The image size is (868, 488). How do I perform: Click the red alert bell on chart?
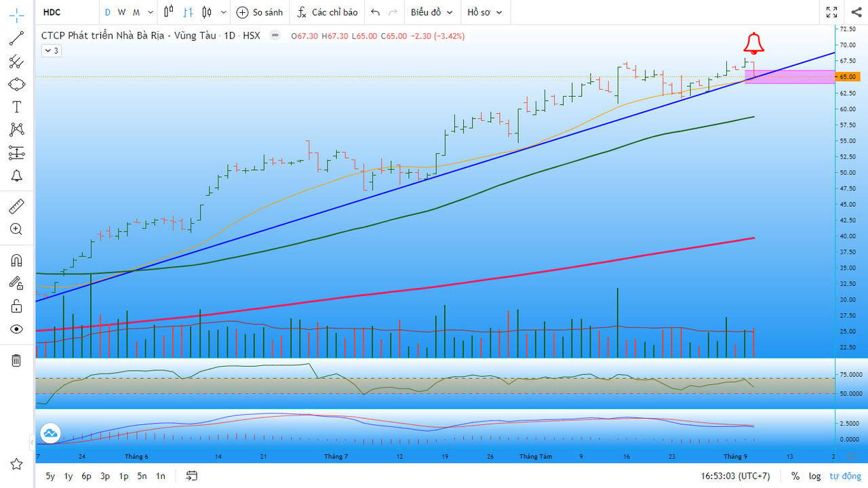pos(753,43)
